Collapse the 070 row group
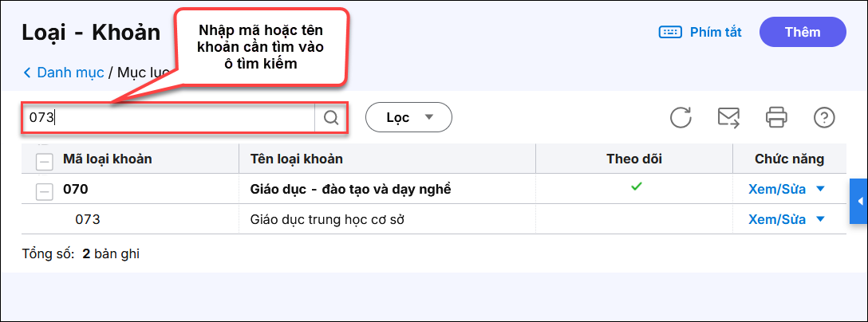868x322 pixels. 45,190
